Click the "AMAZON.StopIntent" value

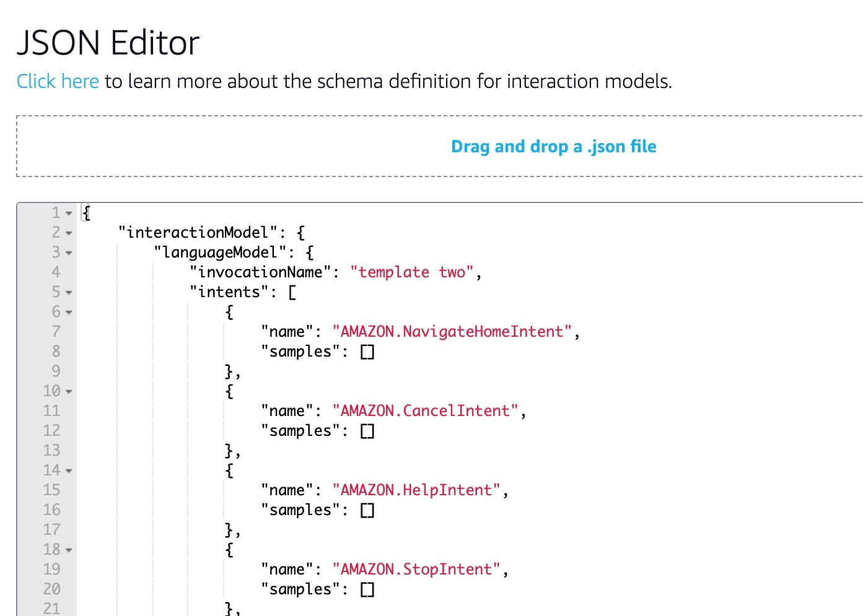[416, 570]
